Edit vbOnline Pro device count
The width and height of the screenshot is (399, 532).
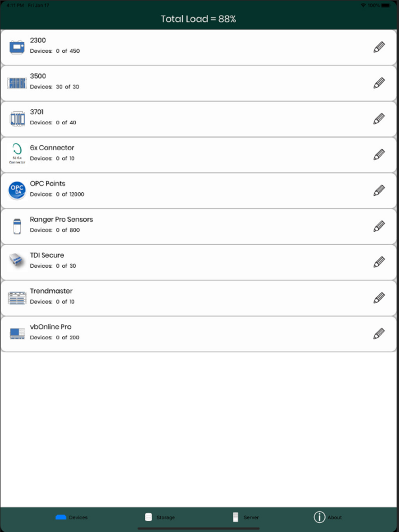click(x=379, y=334)
